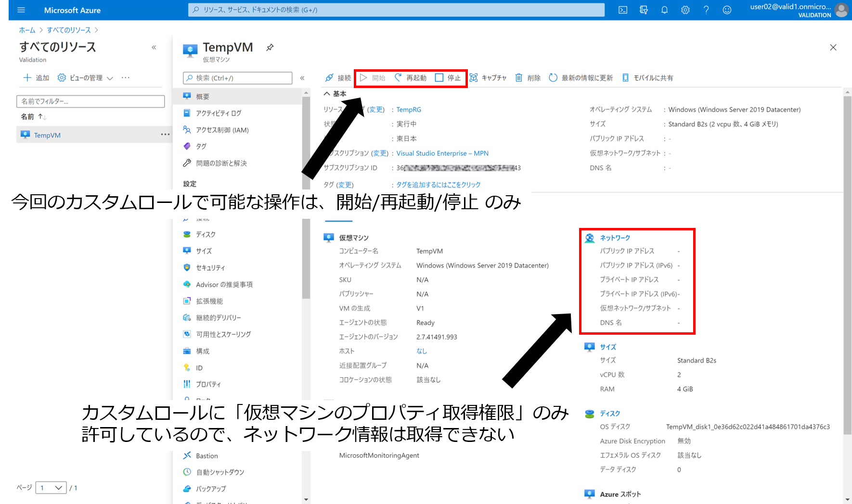Open the サイズ section heading link

608,347
